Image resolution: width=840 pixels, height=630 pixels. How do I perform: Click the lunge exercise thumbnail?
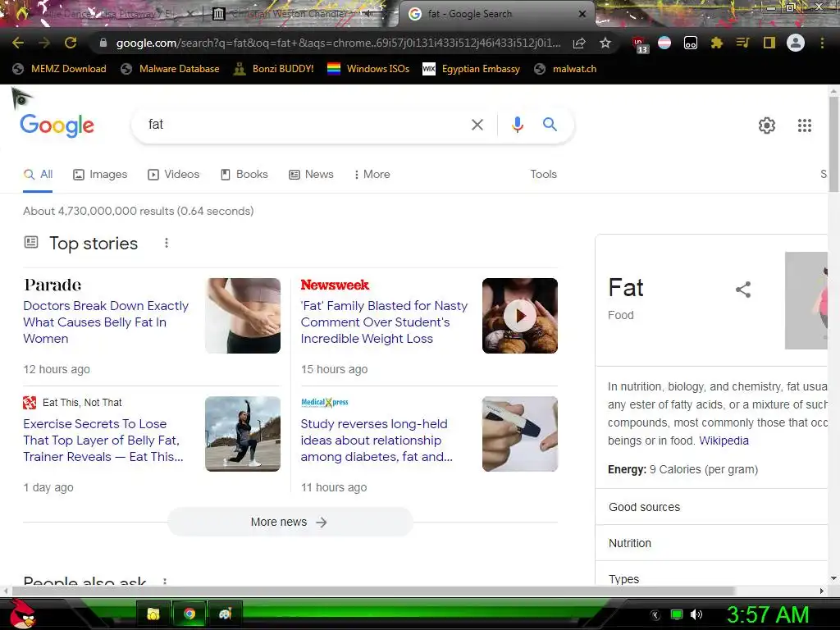[x=243, y=434]
